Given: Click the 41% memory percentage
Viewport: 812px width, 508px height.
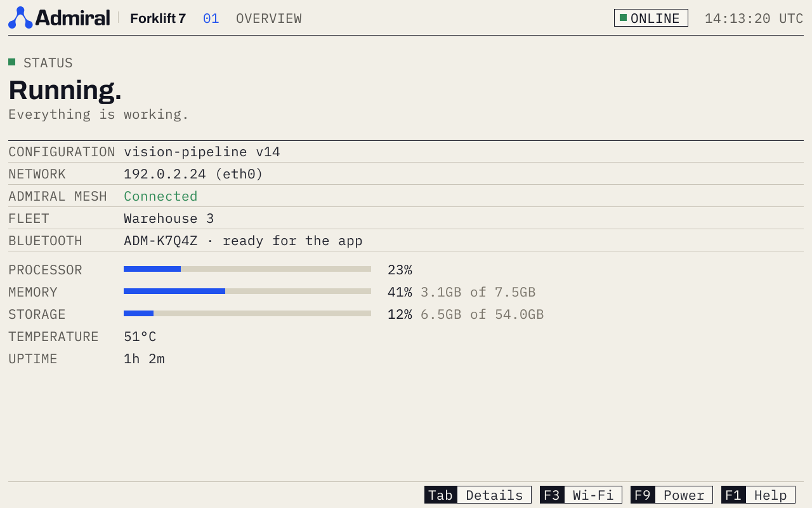Looking at the screenshot, I should click(x=400, y=292).
